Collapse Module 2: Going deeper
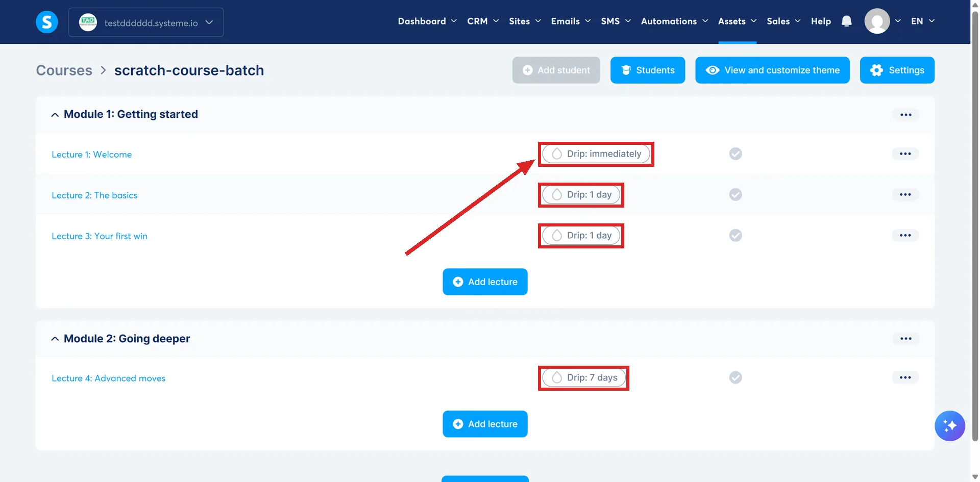This screenshot has height=482, width=980. tap(55, 339)
